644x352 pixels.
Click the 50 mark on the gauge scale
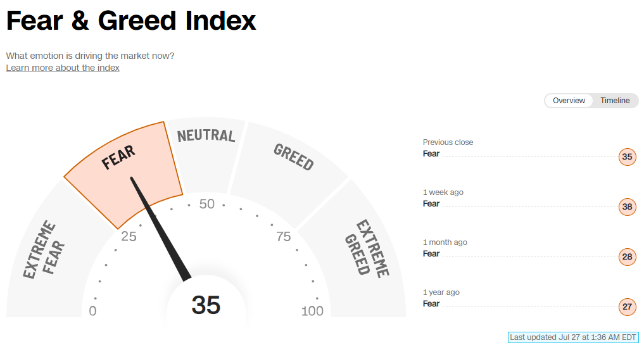coord(207,204)
